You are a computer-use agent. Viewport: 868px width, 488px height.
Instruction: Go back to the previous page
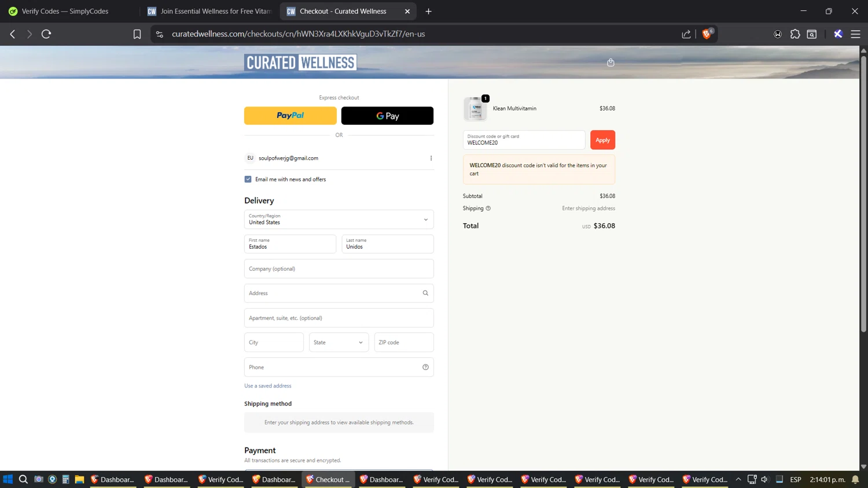[x=12, y=34]
